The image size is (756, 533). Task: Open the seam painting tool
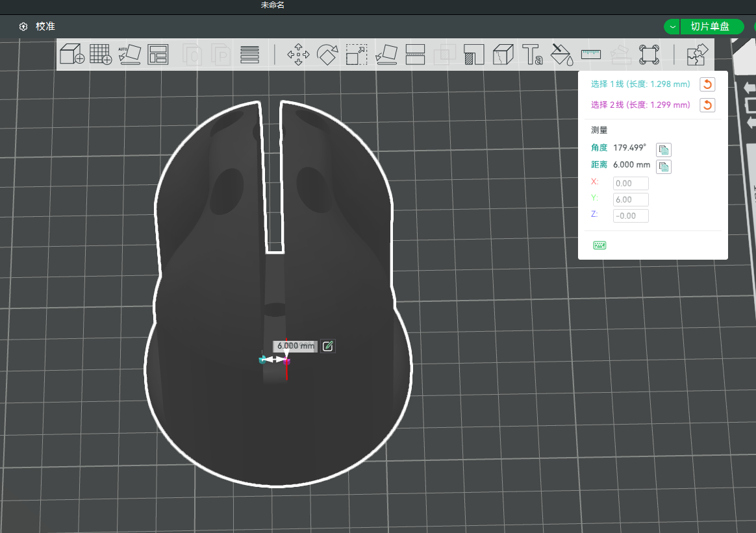pyautogui.click(x=503, y=55)
